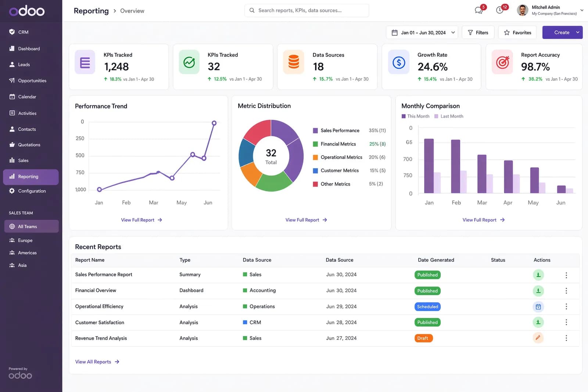Click the Date Generated column header
The image size is (588, 392).
436,260
